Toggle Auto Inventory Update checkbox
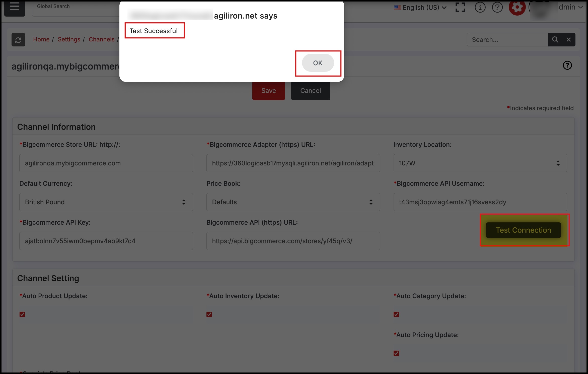 tap(209, 315)
